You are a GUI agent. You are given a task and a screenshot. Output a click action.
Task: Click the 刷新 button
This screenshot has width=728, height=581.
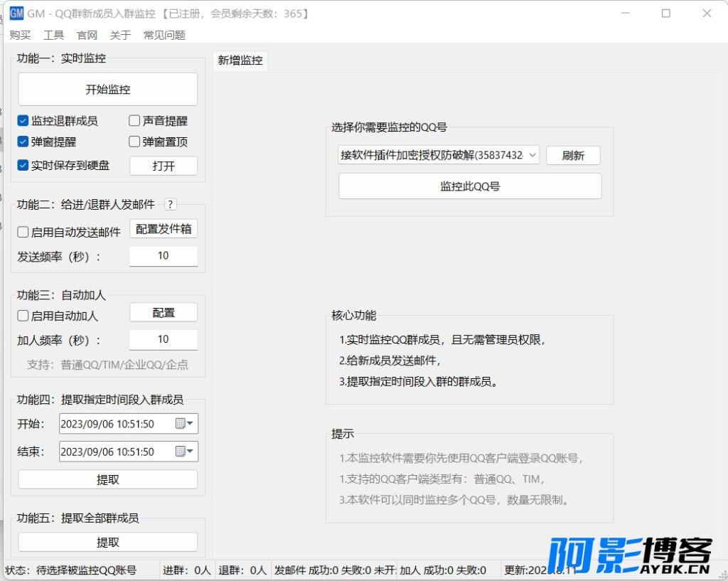pos(573,155)
